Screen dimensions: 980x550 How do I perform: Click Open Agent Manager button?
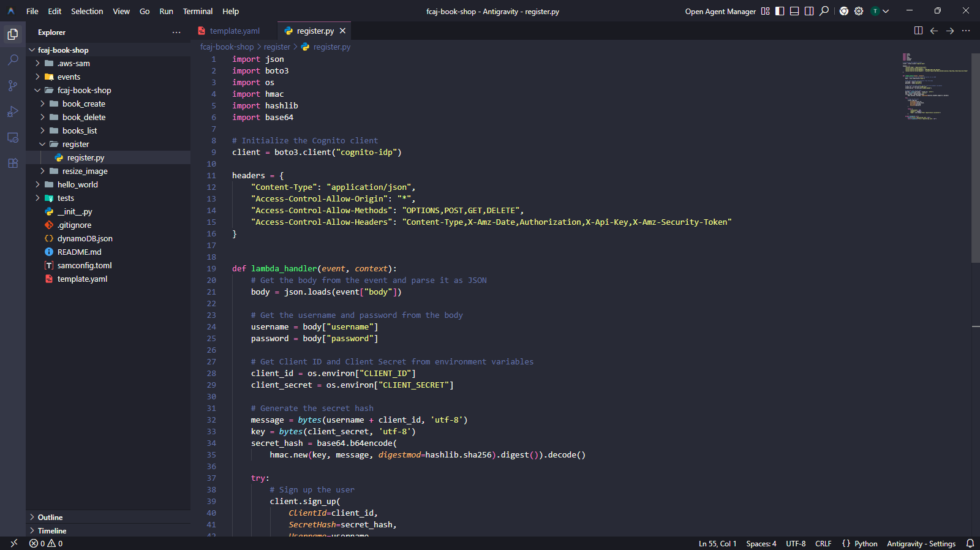point(720,11)
